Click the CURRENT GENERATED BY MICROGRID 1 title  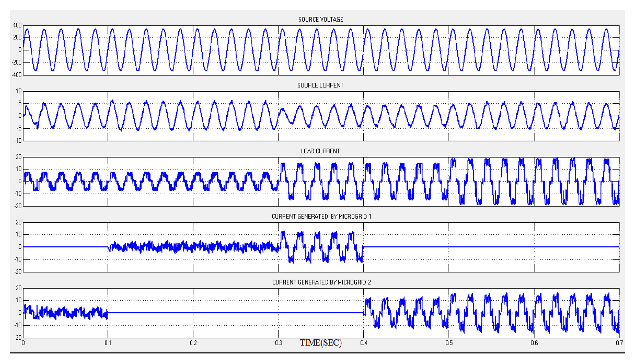tap(321, 217)
